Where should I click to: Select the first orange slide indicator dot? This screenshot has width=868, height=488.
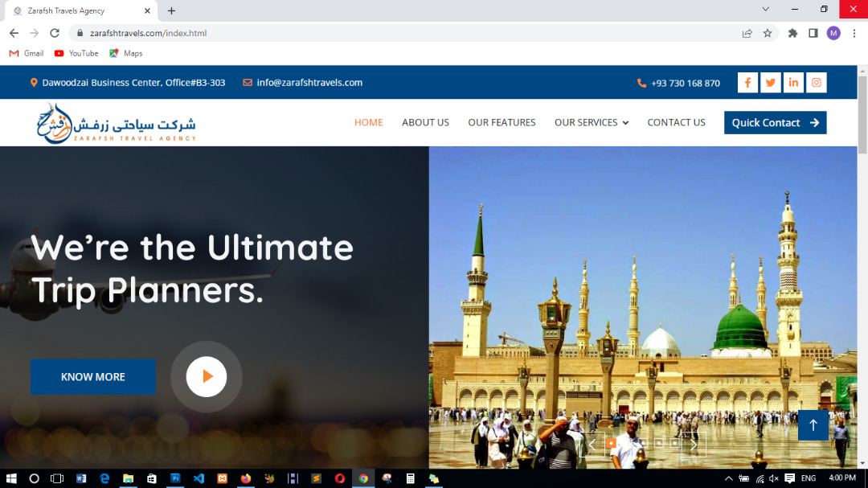coord(611,443)
